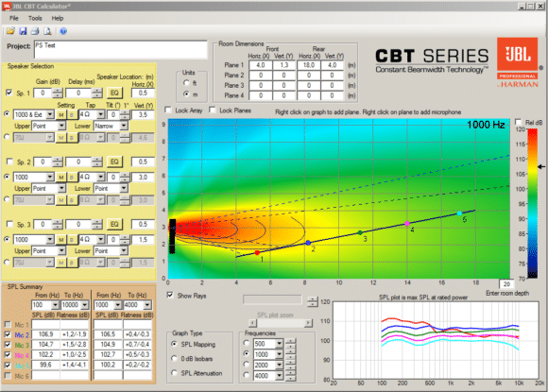Toggle the Show Rays checkbox
Viewport: 548px width, 392px height.
170,296
